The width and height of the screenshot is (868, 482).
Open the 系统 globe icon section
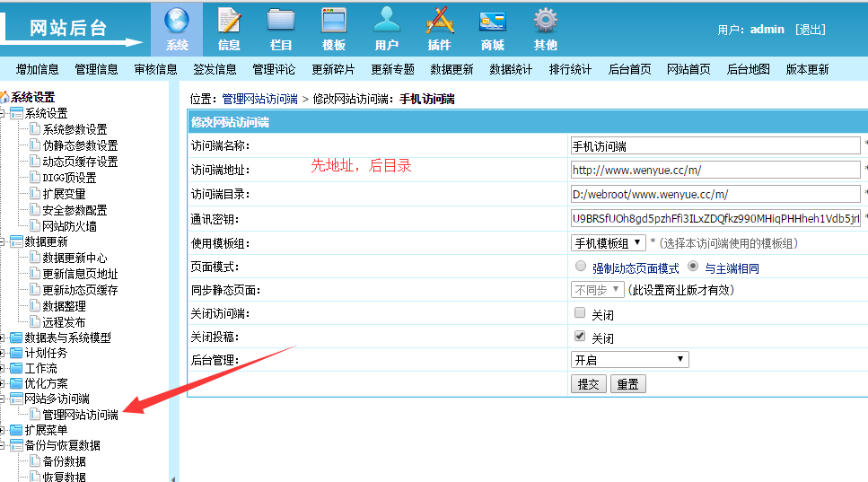click(177, 29)
